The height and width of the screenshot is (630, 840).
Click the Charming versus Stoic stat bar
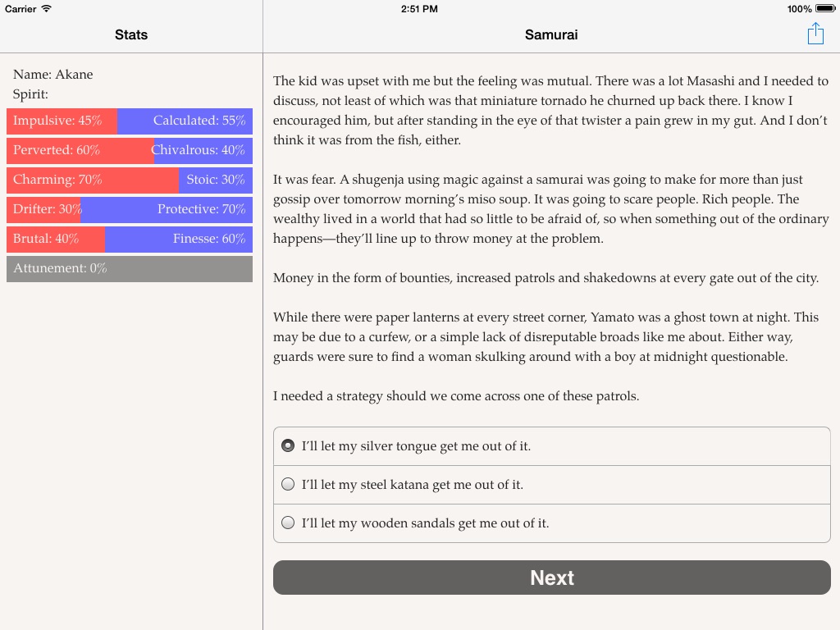130,180
